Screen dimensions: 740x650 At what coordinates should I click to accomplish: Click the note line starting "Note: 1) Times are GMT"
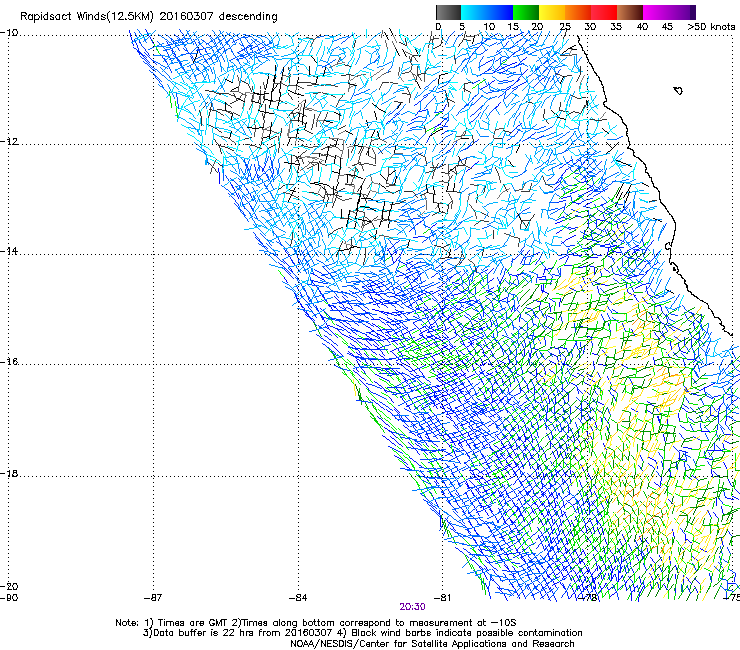point(316,623)
